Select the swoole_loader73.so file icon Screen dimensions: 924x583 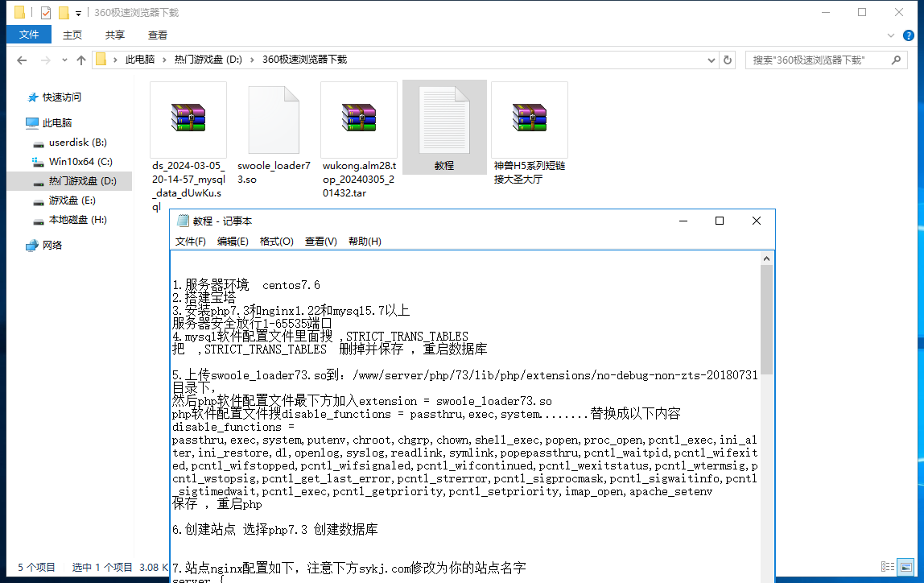(x=274, y=118)
